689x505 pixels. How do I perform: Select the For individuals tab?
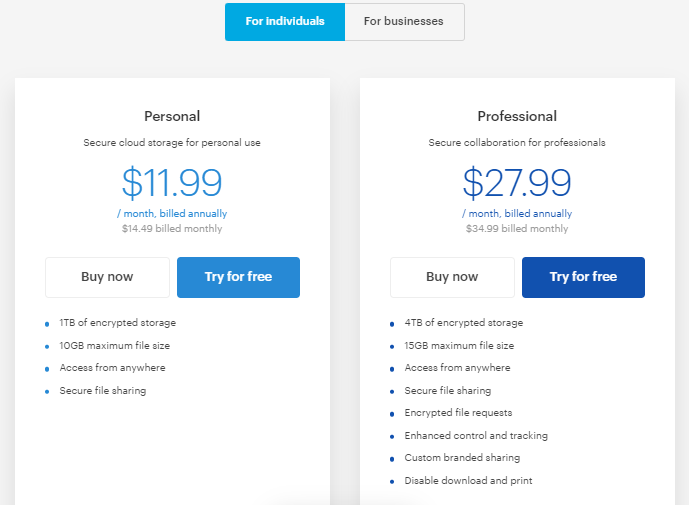click(x=285, y=22)
